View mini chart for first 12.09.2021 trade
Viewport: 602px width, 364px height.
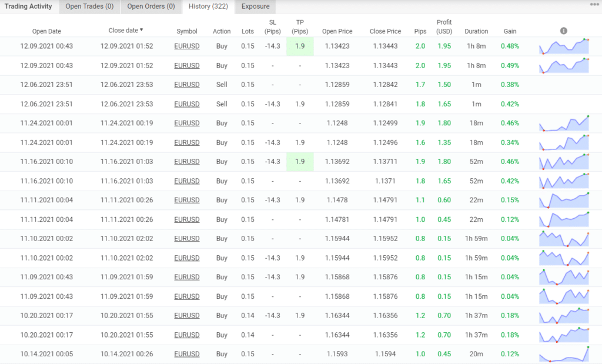564,46
